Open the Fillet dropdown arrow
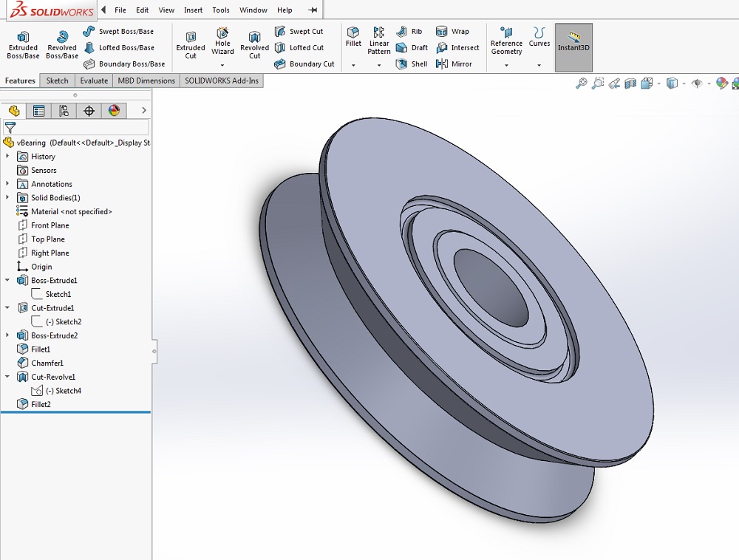This screenshot has width=739, height=560. pos(353,65)
